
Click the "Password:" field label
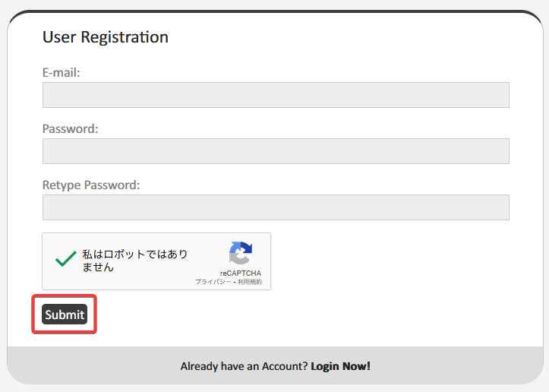pyautogui.click(x=71, y=129)
